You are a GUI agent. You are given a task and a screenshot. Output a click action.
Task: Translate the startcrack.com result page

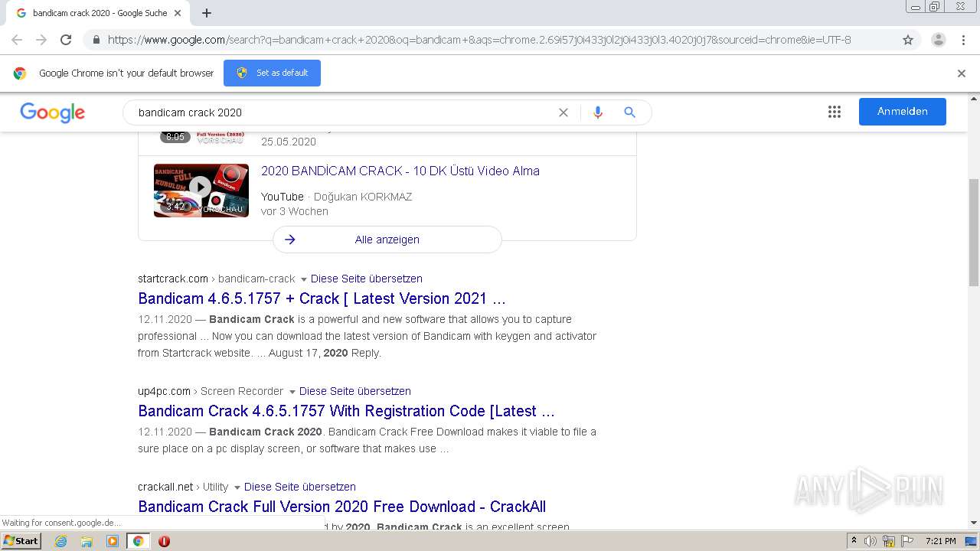367,279
